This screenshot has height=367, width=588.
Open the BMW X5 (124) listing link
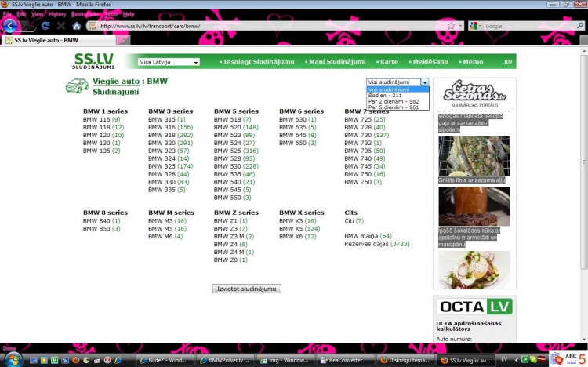click(x=299, y=228)
